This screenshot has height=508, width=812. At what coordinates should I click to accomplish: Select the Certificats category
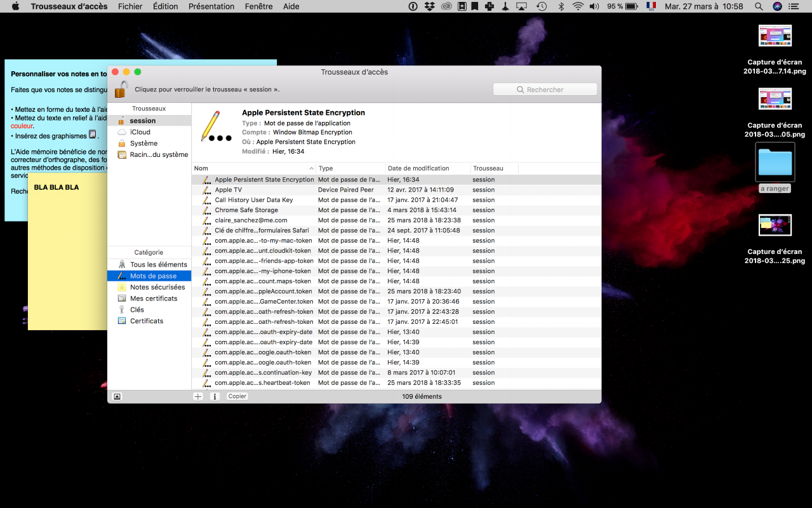(149, 321)
